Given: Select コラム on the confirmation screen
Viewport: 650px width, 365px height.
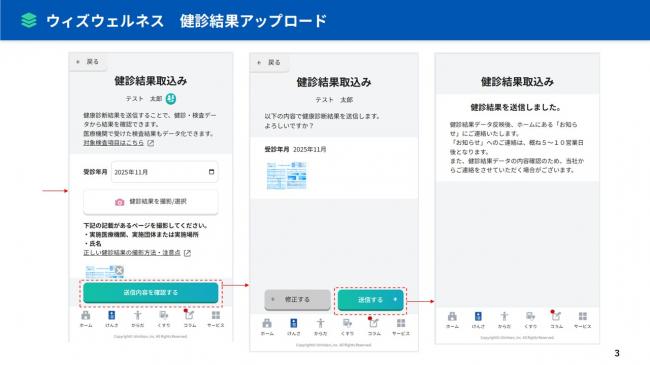Looking at the screenshot, I should pos(374,327).
